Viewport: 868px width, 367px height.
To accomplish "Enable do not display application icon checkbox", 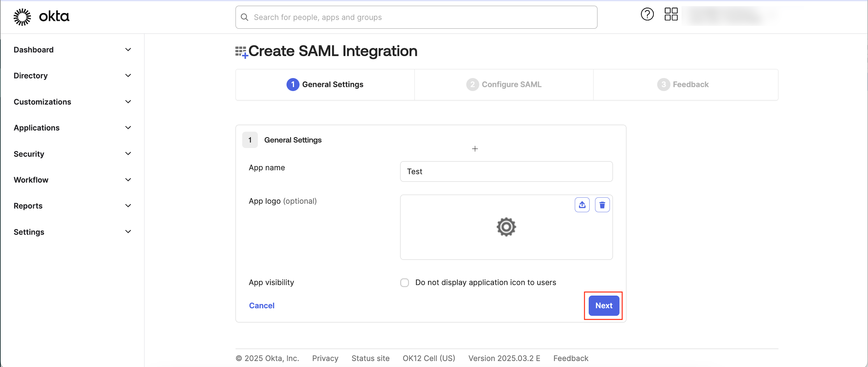I will [x=404, y=282].
